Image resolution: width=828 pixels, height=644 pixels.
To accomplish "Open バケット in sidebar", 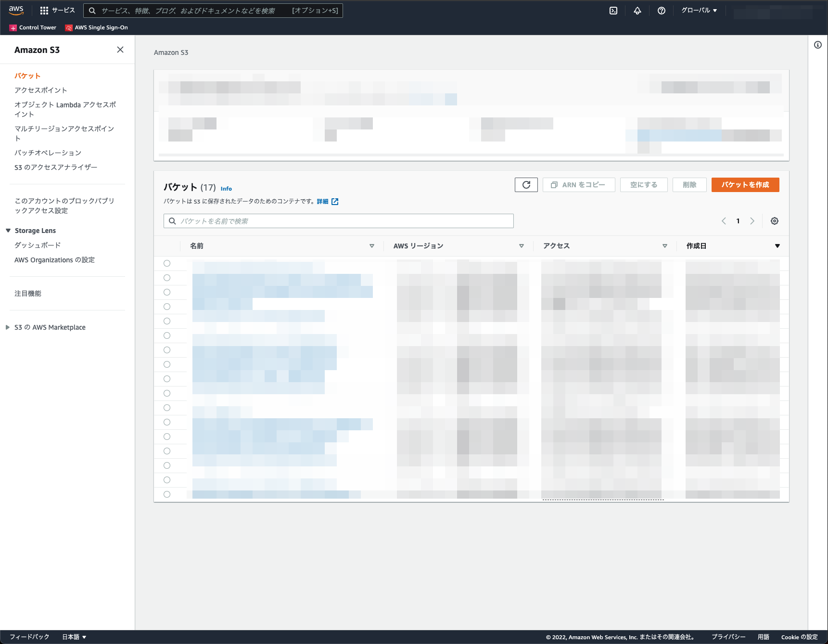I will point(27,76).
